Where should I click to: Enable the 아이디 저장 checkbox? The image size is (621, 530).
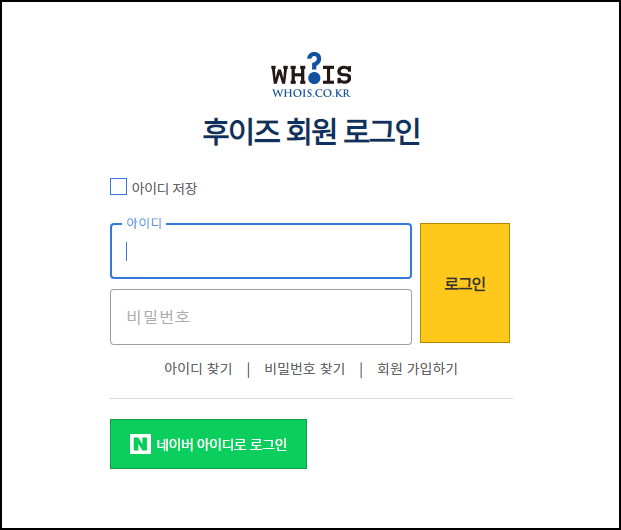click(118, 187)
